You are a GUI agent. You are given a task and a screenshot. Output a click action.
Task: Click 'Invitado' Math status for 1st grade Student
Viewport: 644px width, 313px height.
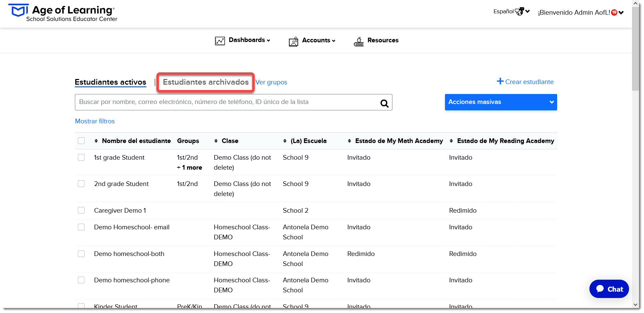click(x=359, y=157)
